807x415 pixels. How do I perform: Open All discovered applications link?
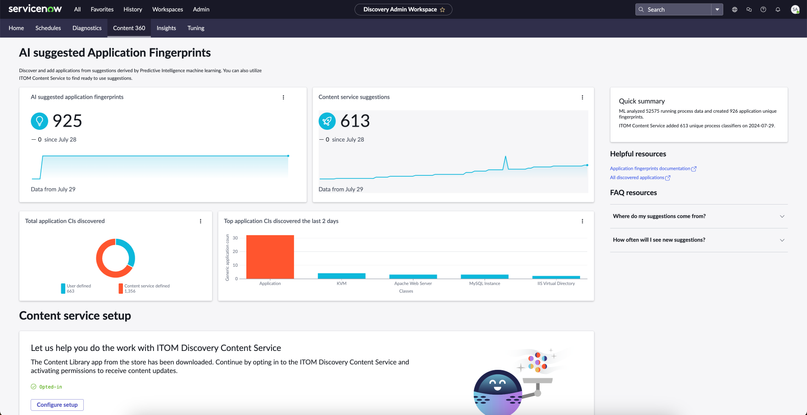point(637,178)
